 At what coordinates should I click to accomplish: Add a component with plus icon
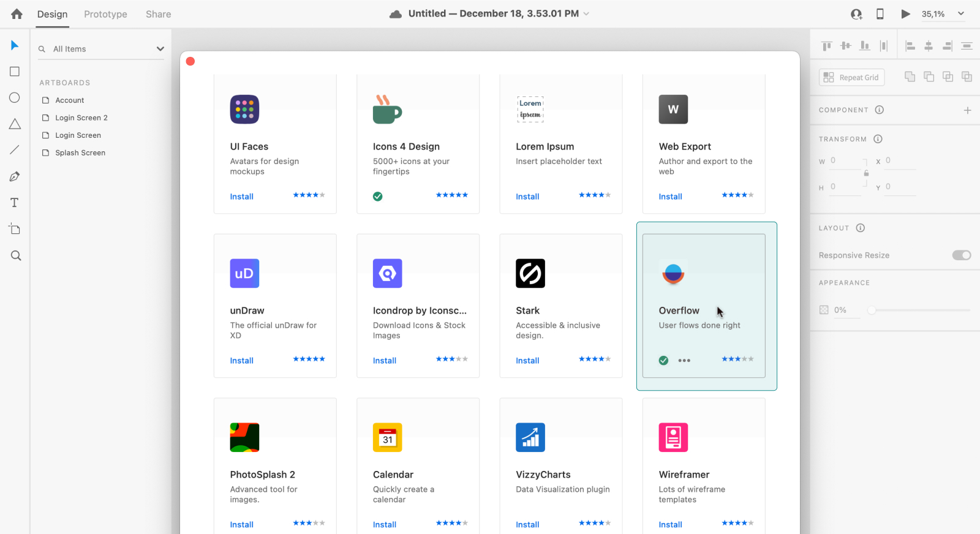point(968,110)
